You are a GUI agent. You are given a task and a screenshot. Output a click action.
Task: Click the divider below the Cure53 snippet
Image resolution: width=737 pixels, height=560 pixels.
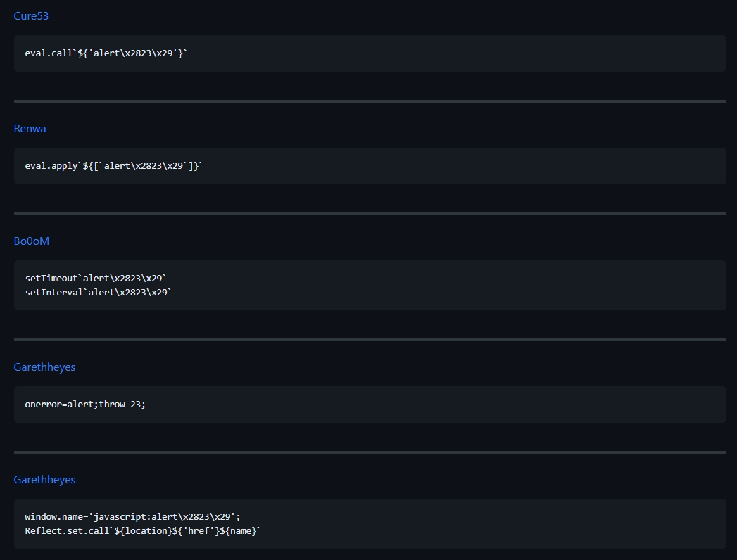point(370,101)
